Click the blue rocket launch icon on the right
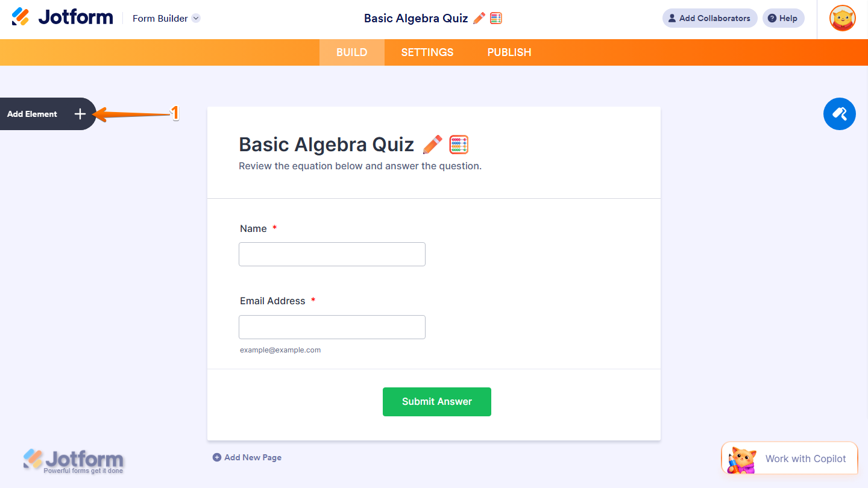 pyautogui.click(x=839, y=114)
